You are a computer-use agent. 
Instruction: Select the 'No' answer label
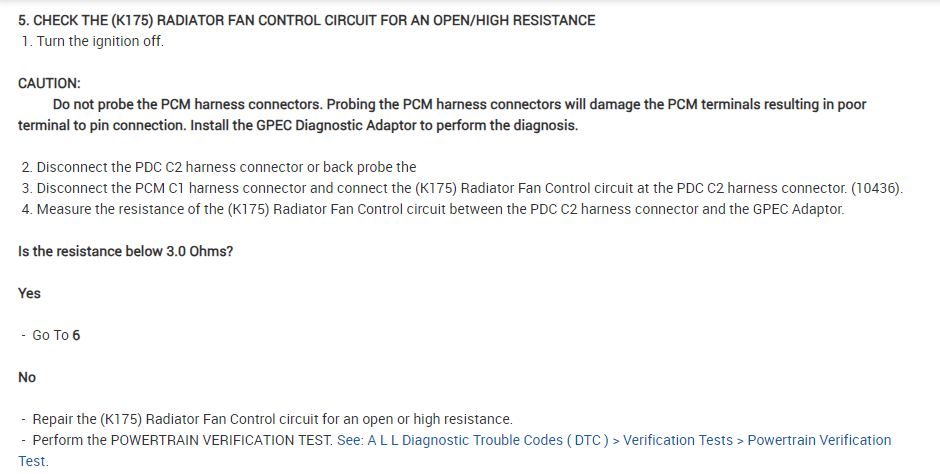27,377
